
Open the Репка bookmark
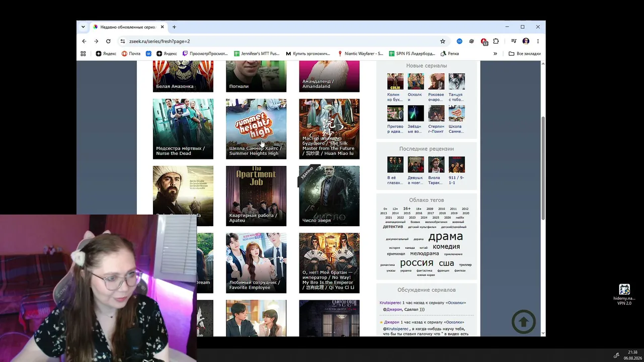(x=450, y=53)
